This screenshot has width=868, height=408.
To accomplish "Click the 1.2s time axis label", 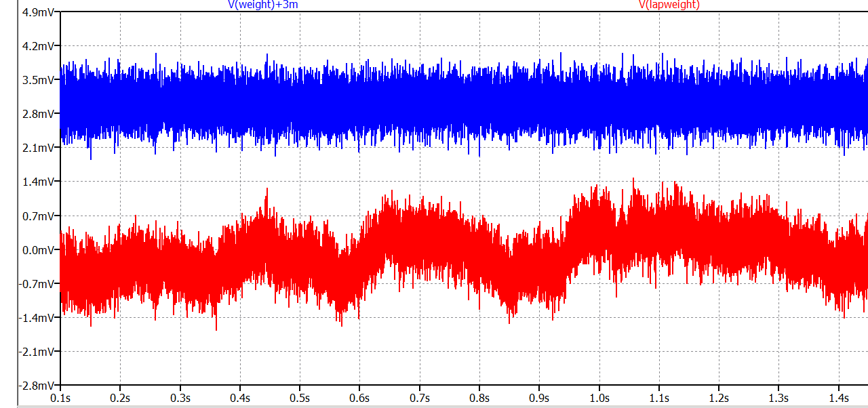I will pyautogui.click(x=719, y=397).
